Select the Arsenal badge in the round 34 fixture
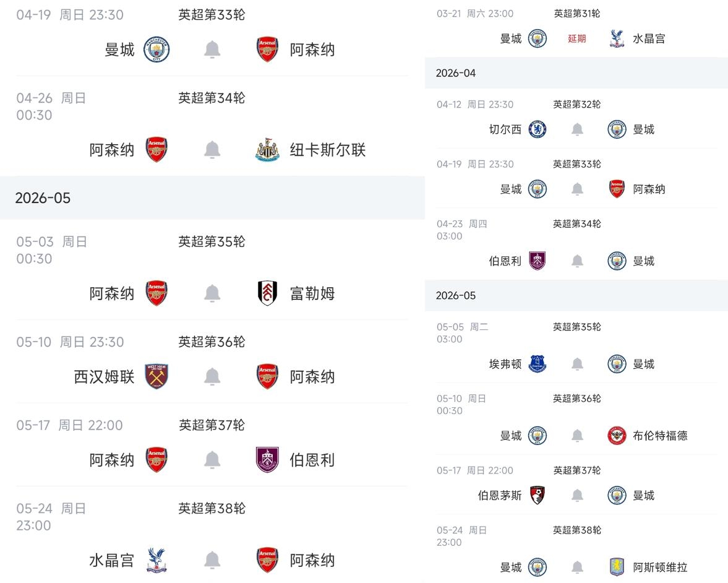Viewport: 728px width, 583px height. coord(156,149)
